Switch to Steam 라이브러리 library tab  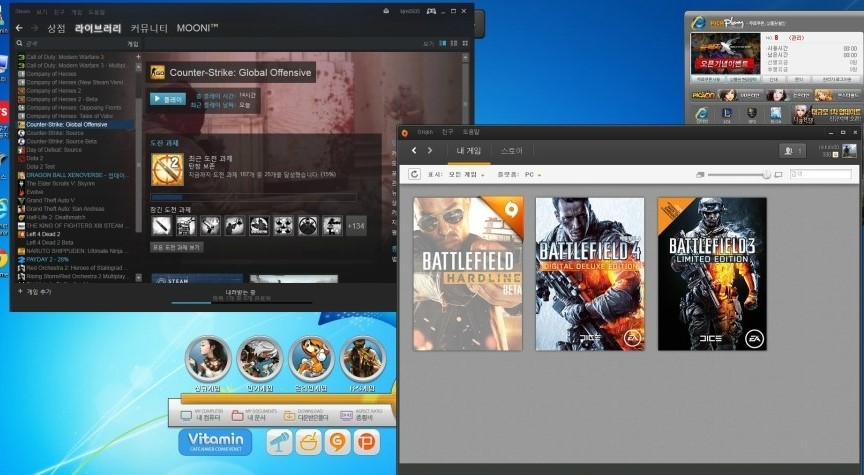point(98,28)
